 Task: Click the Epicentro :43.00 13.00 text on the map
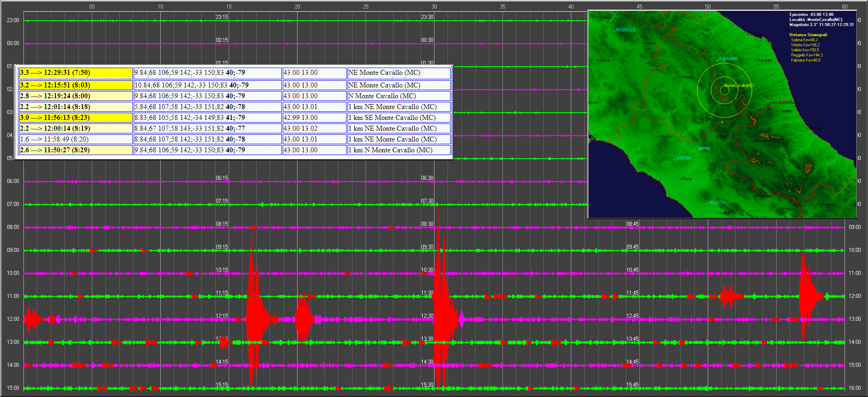(x=811, y=14)
